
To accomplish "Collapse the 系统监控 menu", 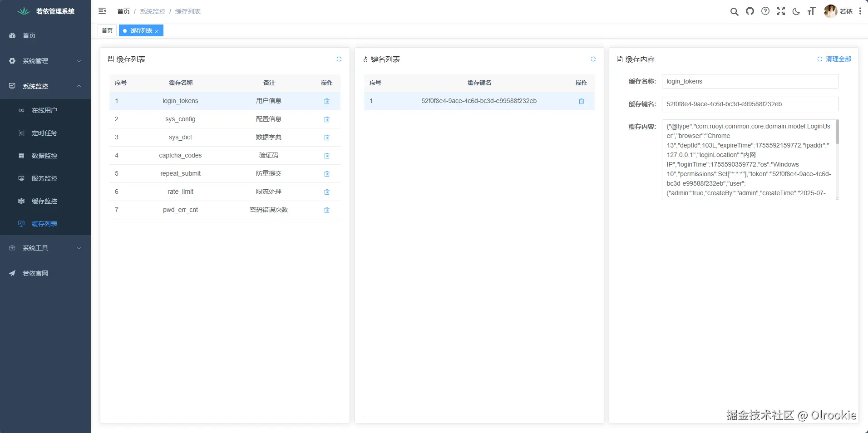I will click(x=45, y=86).
